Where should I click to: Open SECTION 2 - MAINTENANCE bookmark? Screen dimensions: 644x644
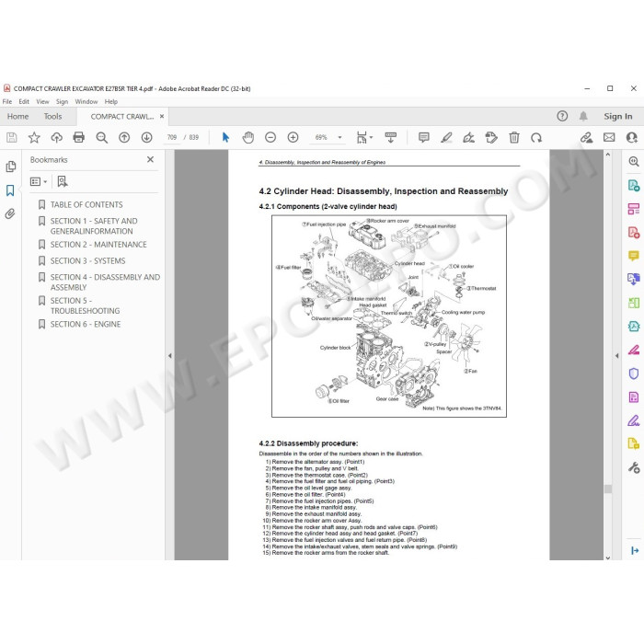(98, 245)
